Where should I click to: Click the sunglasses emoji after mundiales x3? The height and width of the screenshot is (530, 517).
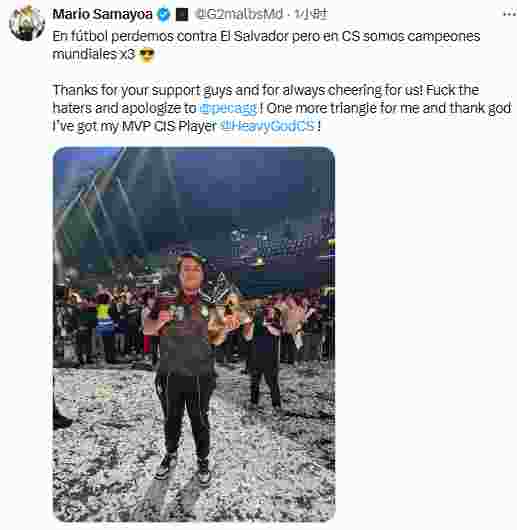click(x=147, y=55)
